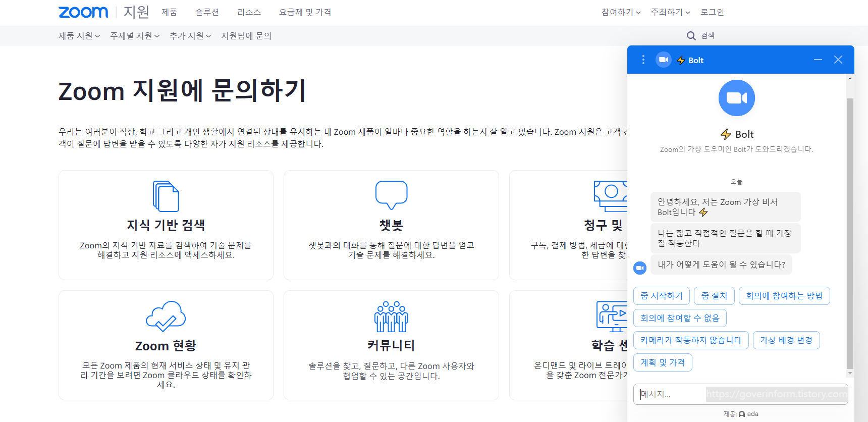
Task: Click the lightning bolt icon beside Bolt heading
Action: tap(726, 134)
